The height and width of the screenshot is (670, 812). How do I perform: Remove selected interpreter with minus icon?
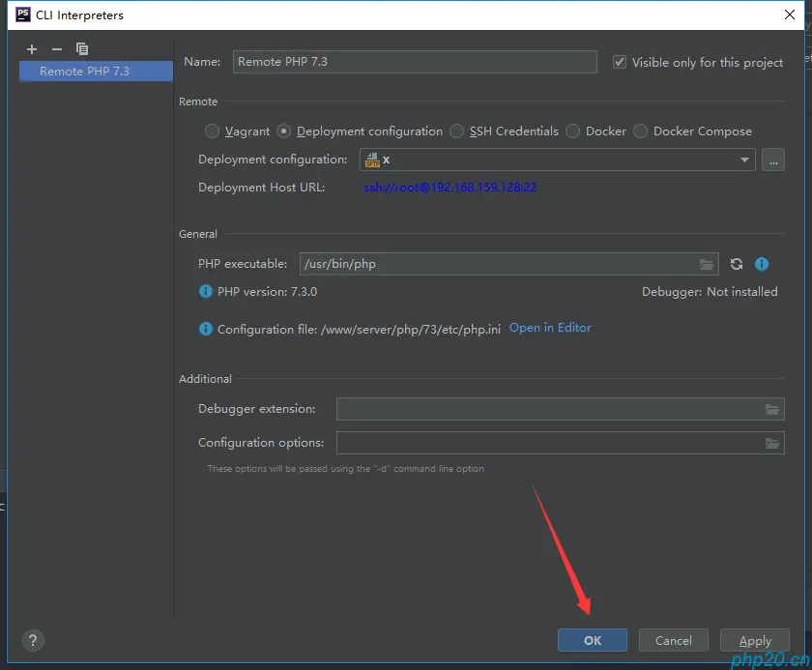pyautogui.click(x=57, y=49)
